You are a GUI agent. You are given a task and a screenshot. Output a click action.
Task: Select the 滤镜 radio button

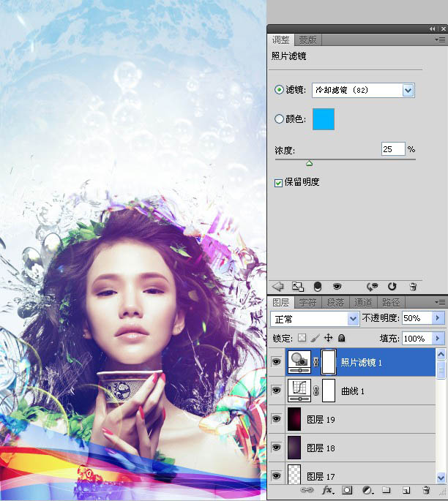[x=279, y=90]
